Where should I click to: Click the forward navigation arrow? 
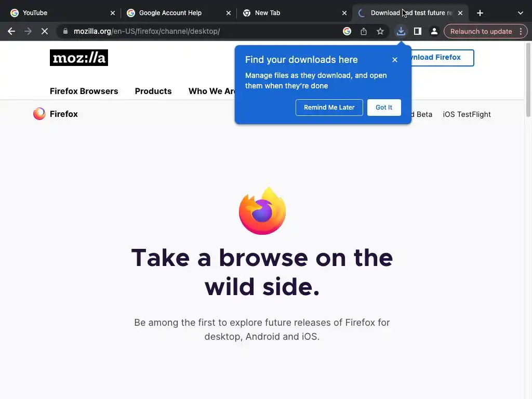[28, 31]
